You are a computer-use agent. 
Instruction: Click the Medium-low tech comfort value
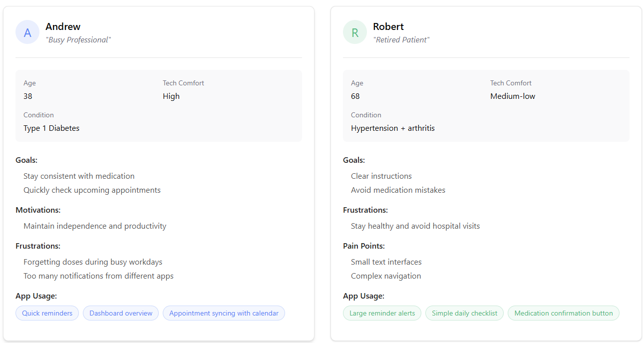(513, 96)
